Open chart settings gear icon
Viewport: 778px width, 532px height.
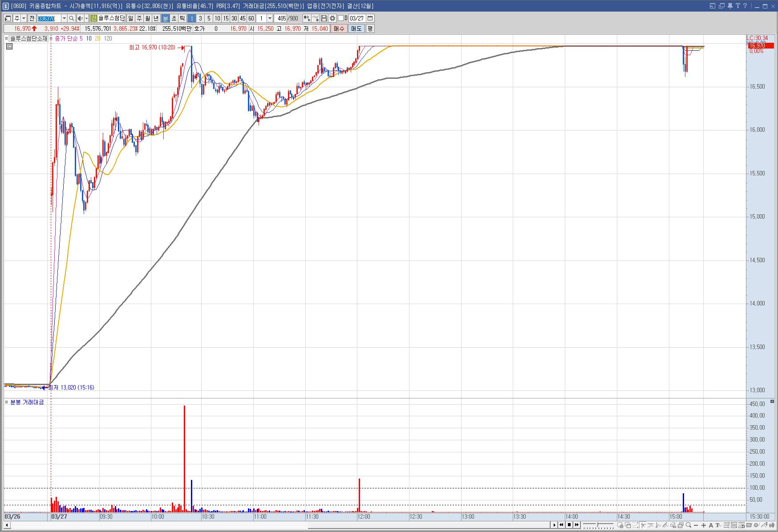(x=332, y=18)
